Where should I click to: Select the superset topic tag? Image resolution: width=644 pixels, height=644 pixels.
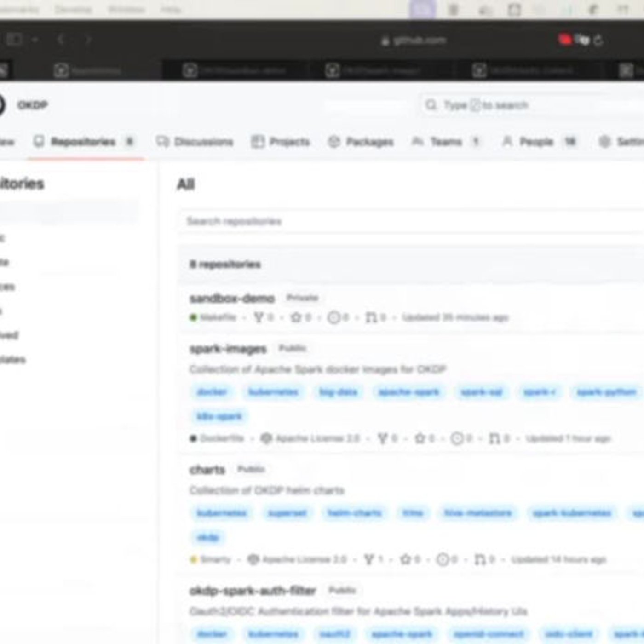(287, 513)
